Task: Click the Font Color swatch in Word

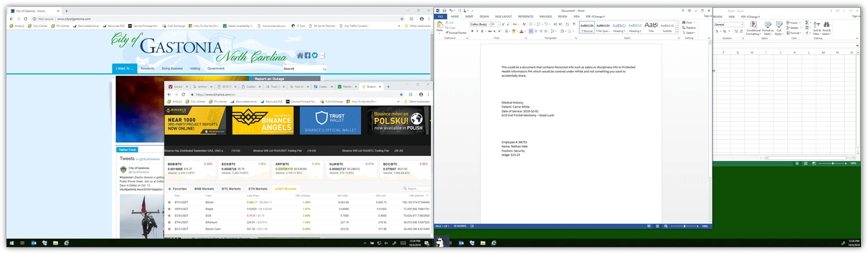Action: 522,31
